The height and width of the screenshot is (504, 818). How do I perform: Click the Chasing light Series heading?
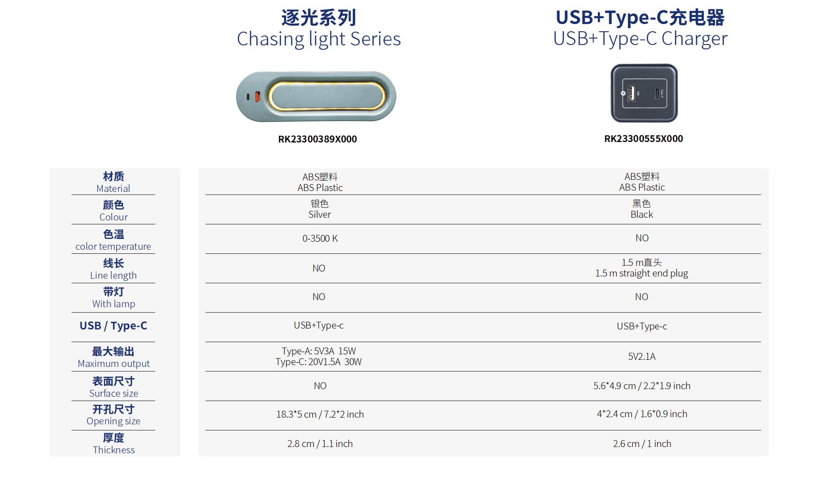point(319,28)
